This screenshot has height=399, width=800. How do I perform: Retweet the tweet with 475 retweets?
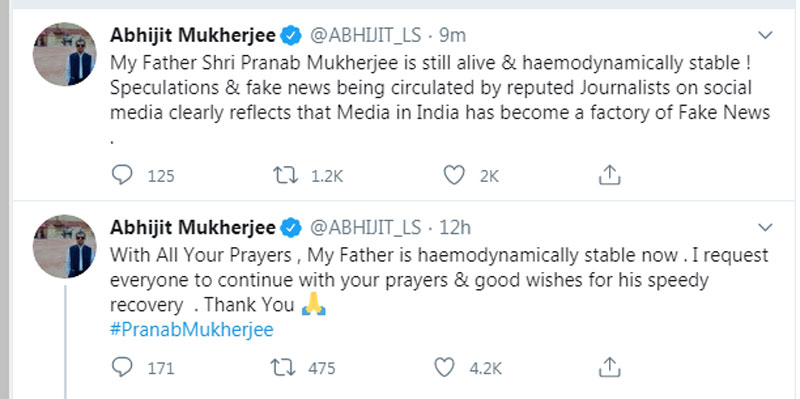pyautogui.click(x=283, y=367)
